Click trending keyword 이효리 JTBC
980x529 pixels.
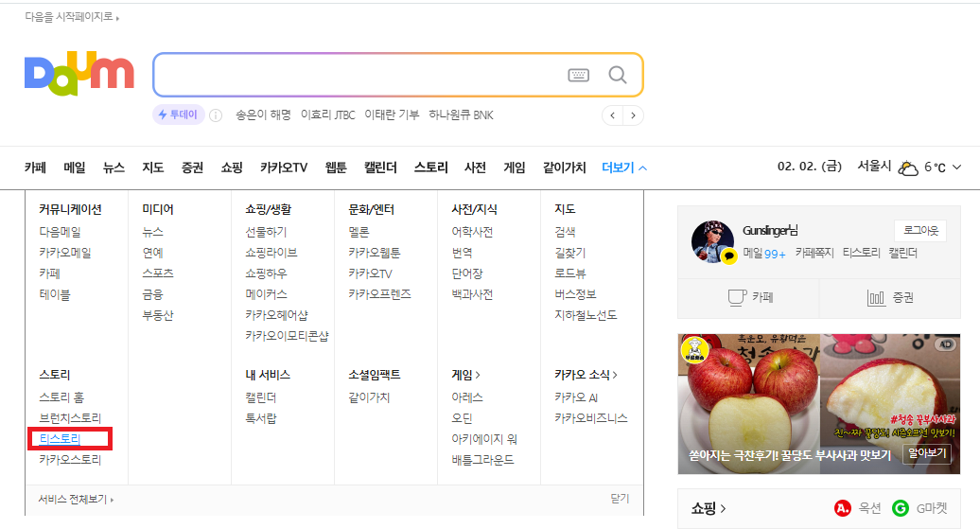(x=327, y=115)
